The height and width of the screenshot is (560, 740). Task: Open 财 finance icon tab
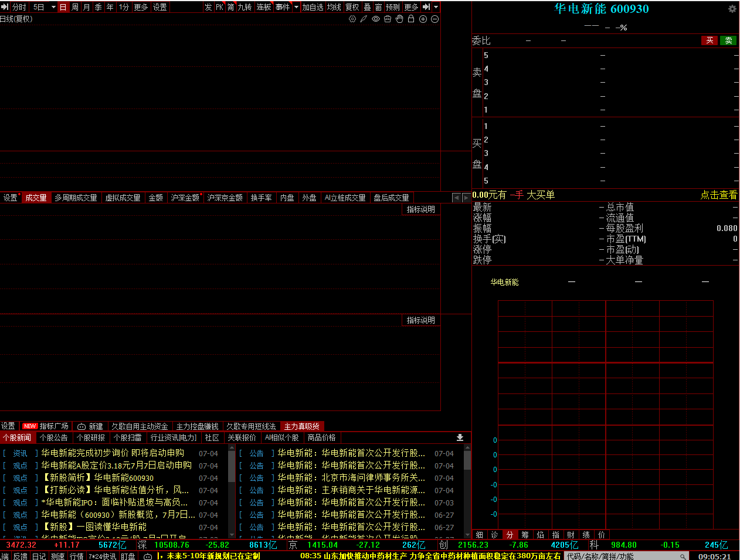(571, 535)
